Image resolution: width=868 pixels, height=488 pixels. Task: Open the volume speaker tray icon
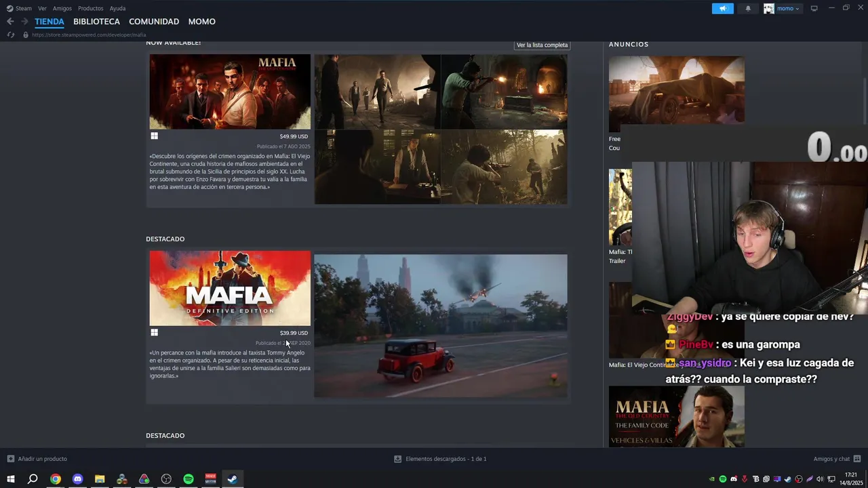820,479
